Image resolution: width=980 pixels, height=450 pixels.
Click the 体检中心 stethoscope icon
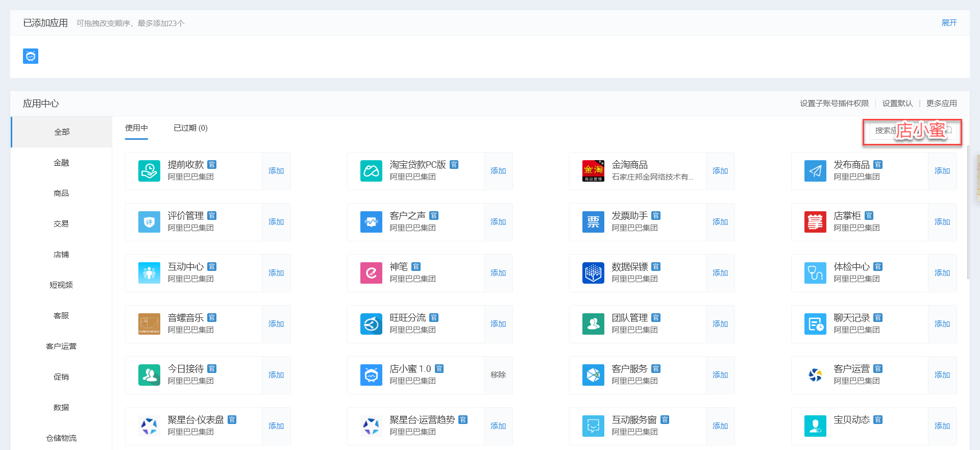coord(815,273)
